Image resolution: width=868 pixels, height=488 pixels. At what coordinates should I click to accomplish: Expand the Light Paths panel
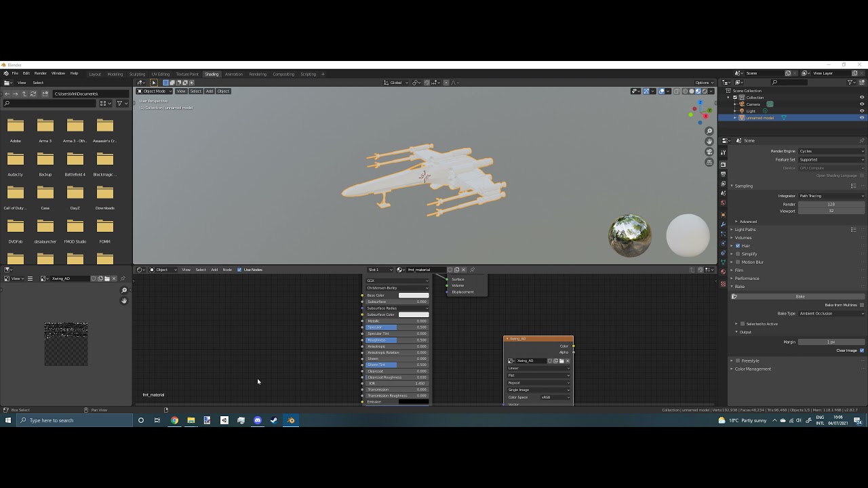tap(745, 230)
